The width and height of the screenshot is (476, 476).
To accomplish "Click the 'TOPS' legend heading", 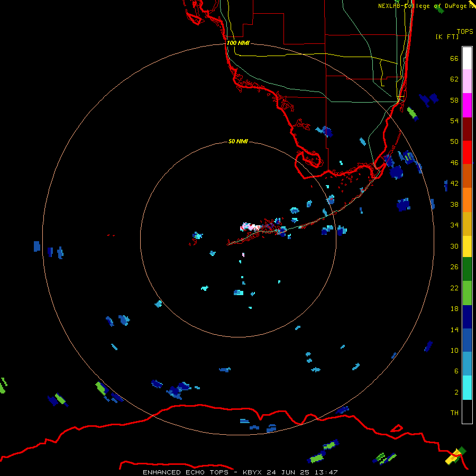I will click(x=465, y=32).
